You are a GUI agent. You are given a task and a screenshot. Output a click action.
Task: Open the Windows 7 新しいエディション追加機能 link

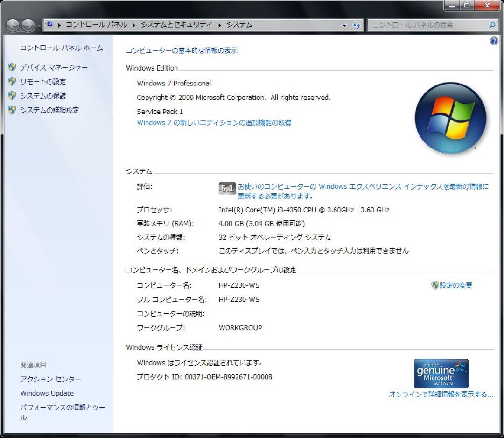click(x=214, y=122)
